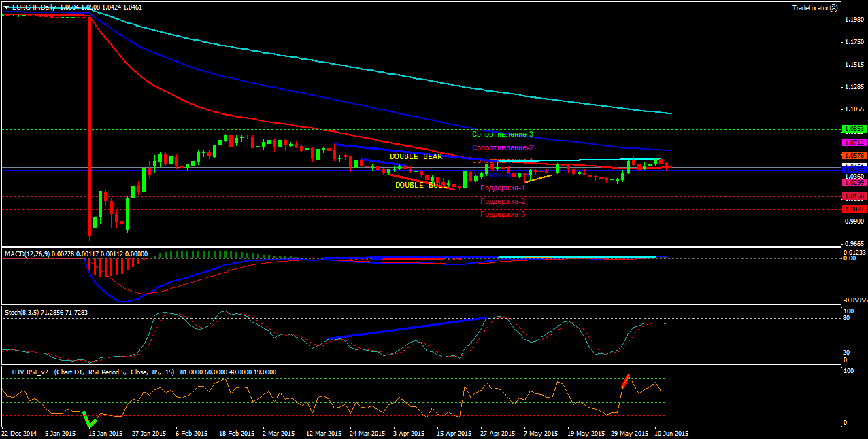Click the magenta 1.0712 price tag
This screenshot has height=439, width=868.
854,143
